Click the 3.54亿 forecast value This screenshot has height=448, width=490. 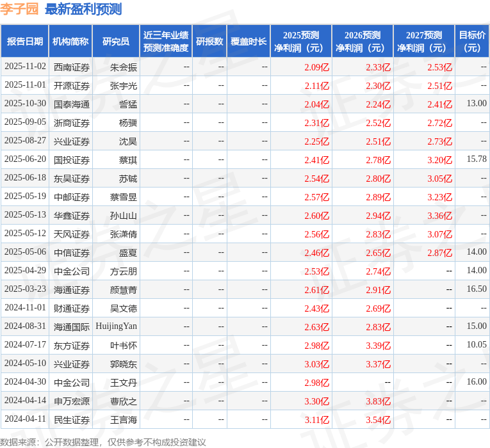click(378, 420)
